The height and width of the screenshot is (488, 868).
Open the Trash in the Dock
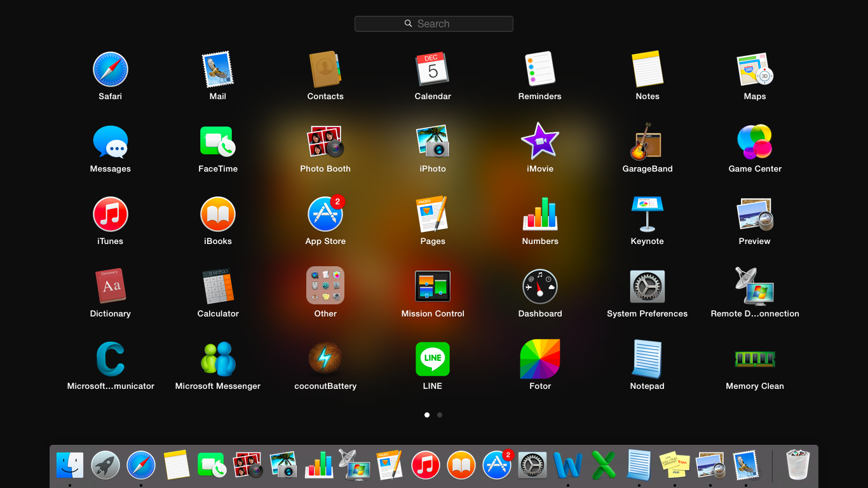tap(798, 465)
